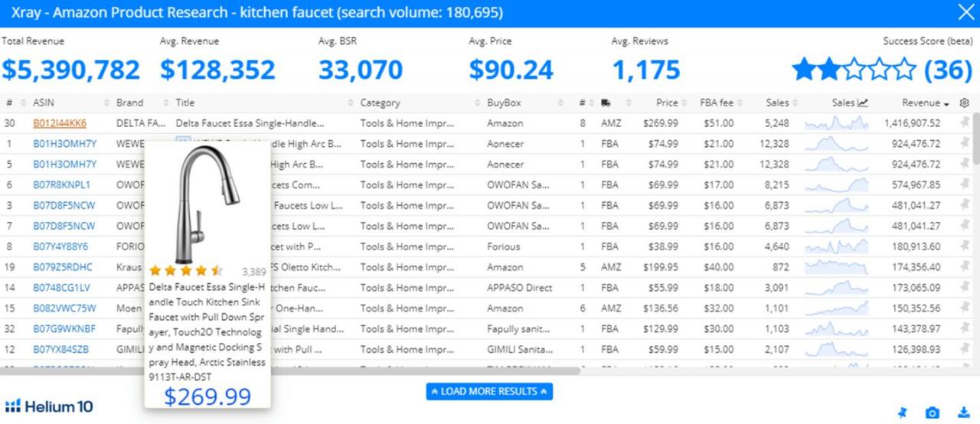Click the fulfillment truck icon column header

coord(606,103)
